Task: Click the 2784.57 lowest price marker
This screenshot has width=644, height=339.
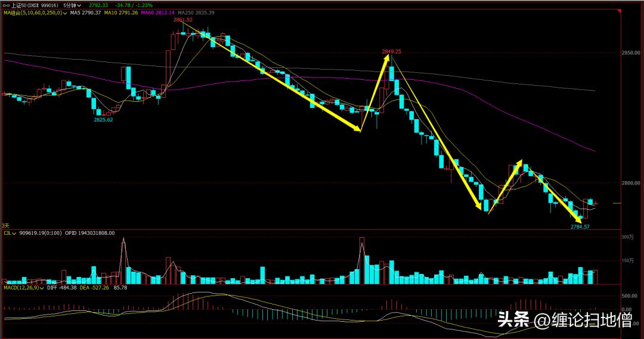Action: [x=580, y=226]
